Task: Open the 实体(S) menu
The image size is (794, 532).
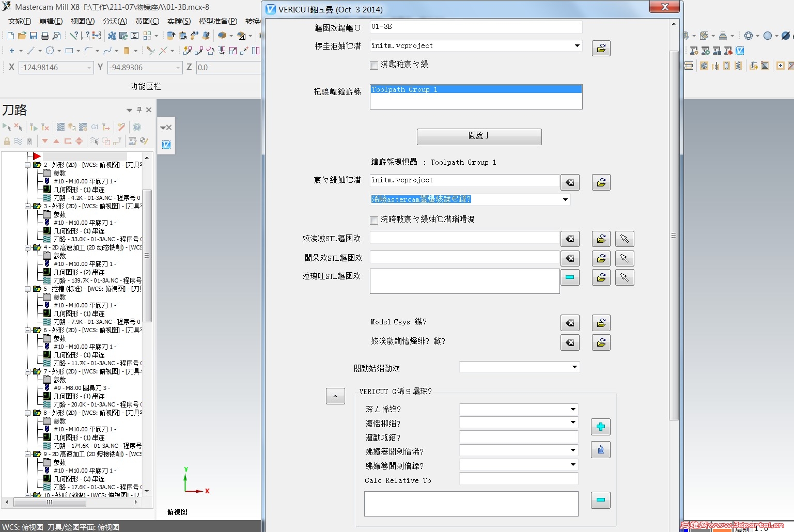Action: tap(179, 21)
